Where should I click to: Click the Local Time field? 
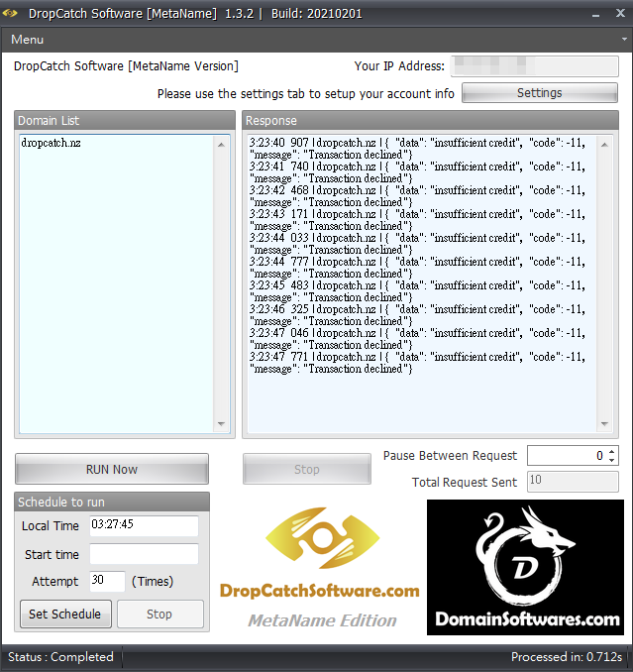click(x=144, y=525)
